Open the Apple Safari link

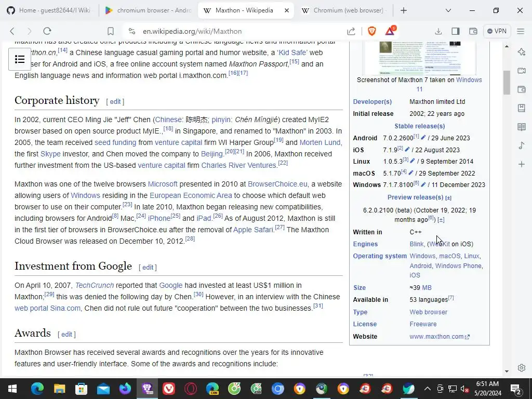pyautogui.click(x=253, y=230)
